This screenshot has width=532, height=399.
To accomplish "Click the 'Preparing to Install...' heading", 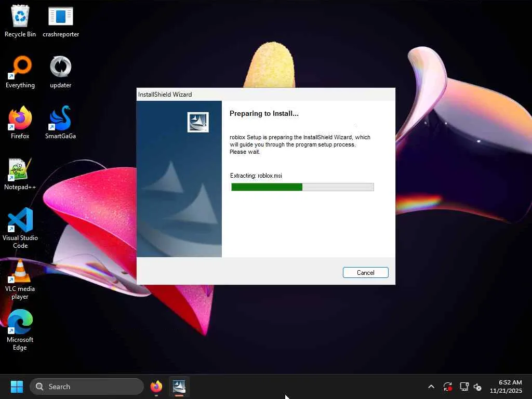I will 264,113.
